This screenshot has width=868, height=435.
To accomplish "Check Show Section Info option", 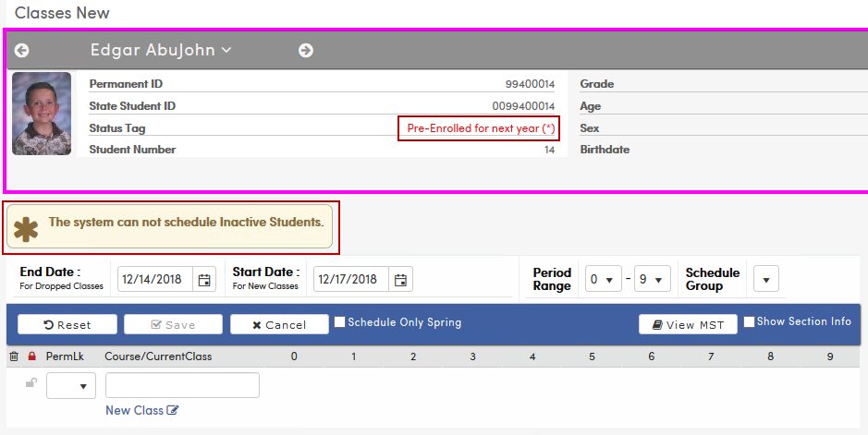I will [x=749, y=321].
